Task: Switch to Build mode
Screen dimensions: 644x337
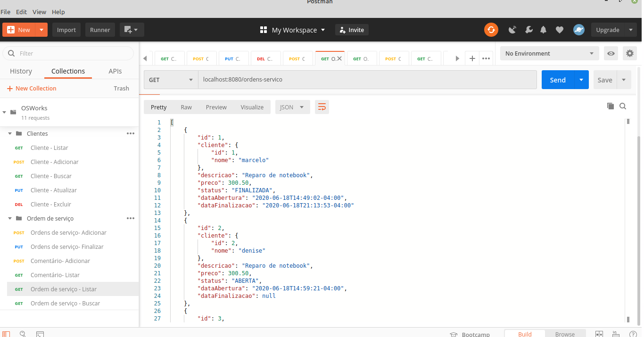Action: click(525, 334)
